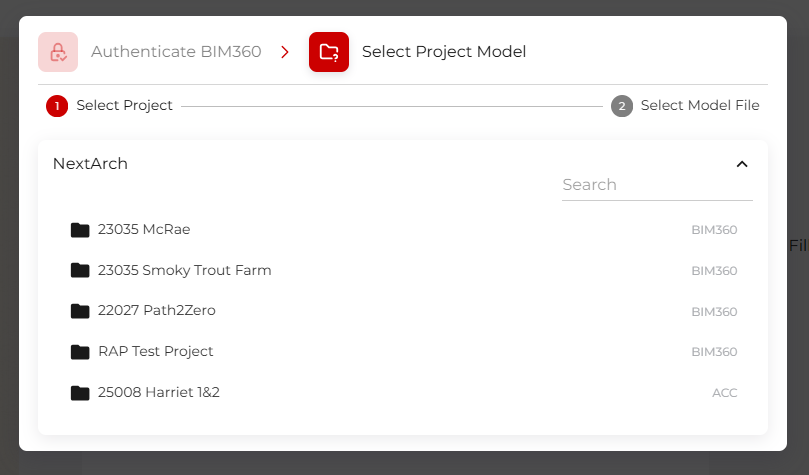
Task: Click the ACC label on the 25008 Harriet row
Action: pyautogui.click(x=724, y=393)
